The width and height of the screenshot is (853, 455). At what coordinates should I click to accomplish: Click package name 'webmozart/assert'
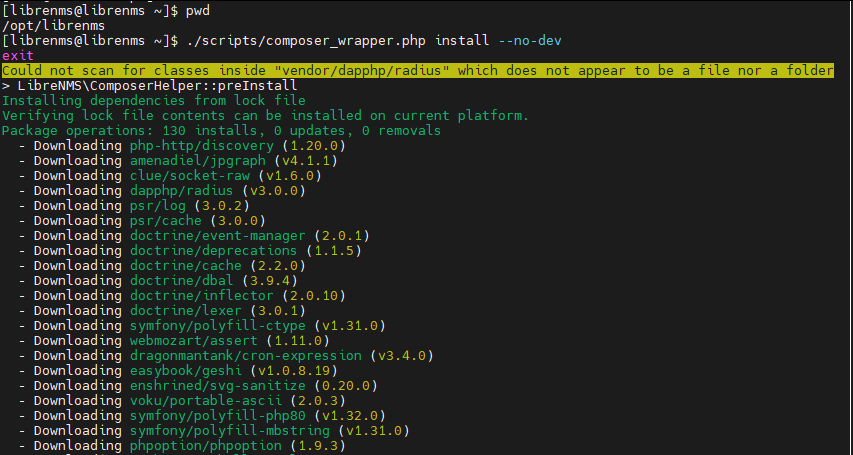194,341
